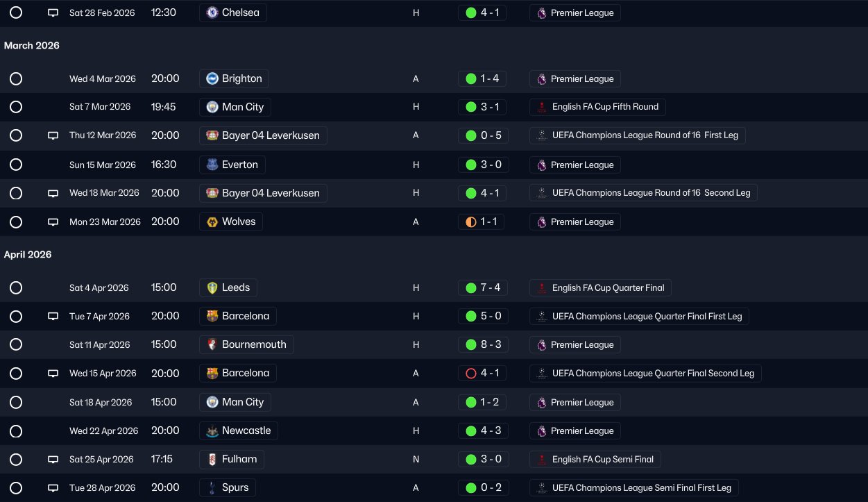Open the 1 - 1 draw result against Wolves
This screenshot has height=502, width=868.
(482, 221)
